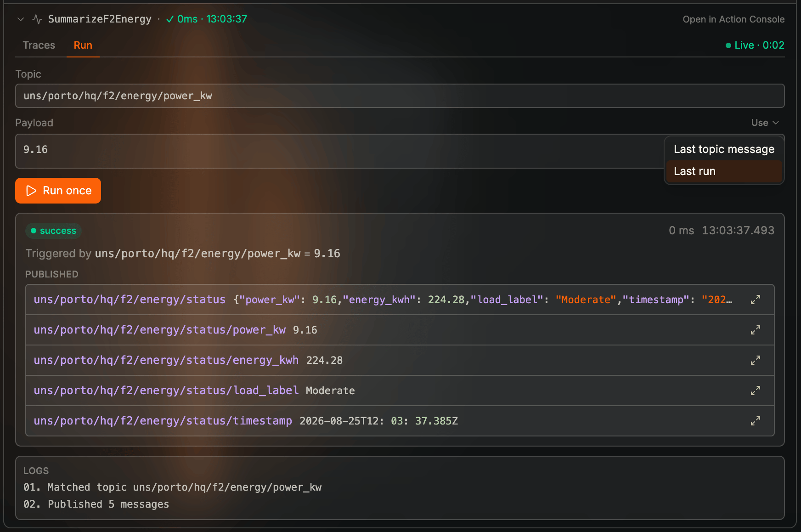Switch to the Traces tab

(x=39, y=45)
